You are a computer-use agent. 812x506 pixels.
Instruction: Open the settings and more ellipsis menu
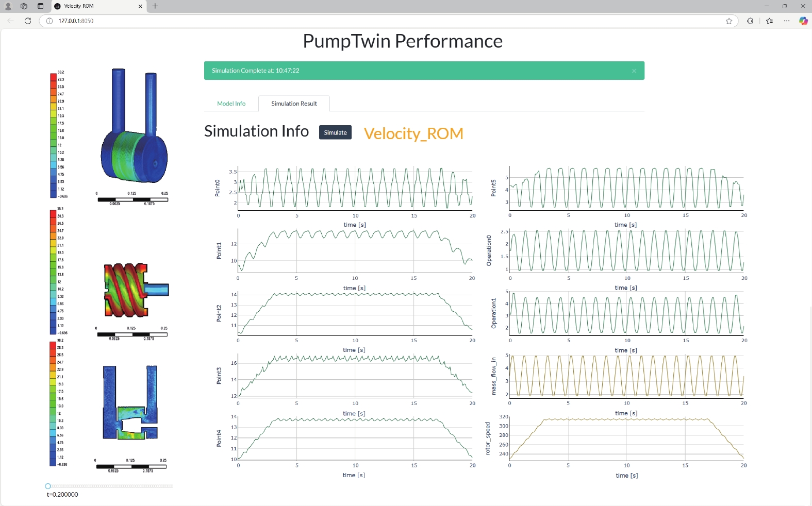[x=786, y=21]
